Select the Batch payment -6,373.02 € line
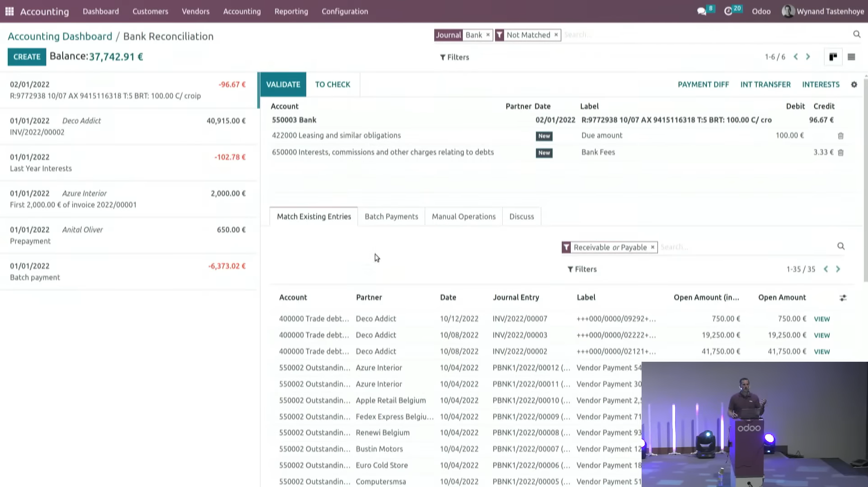 coord(129,272)
